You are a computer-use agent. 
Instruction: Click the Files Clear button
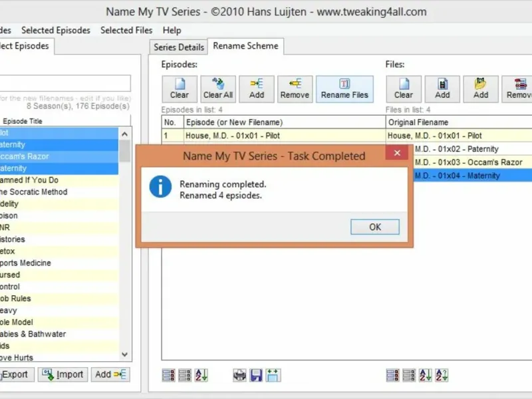pos(404,89)
